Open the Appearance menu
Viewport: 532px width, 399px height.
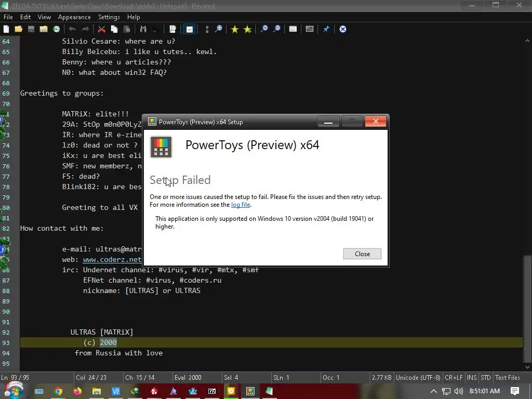click(x=74, y=17)
